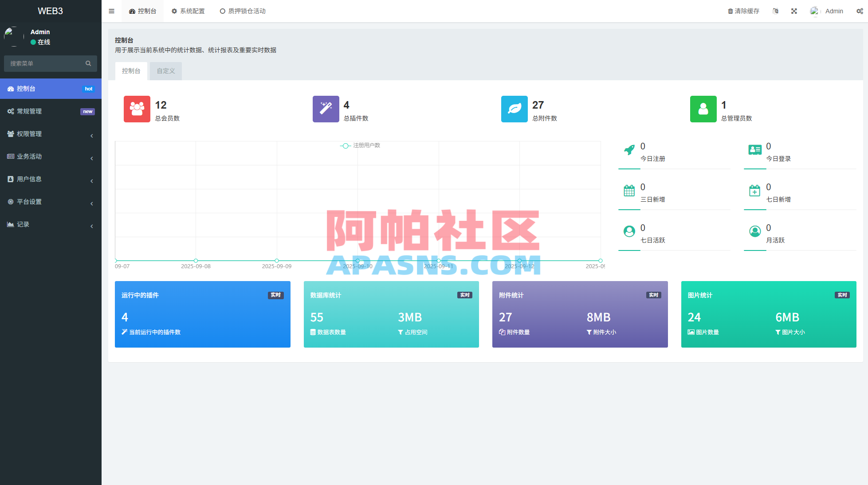This screenshot has height=485, width=868.
Task: Click the 七日新增 calendar-plus icon
Action: [755, 191]
